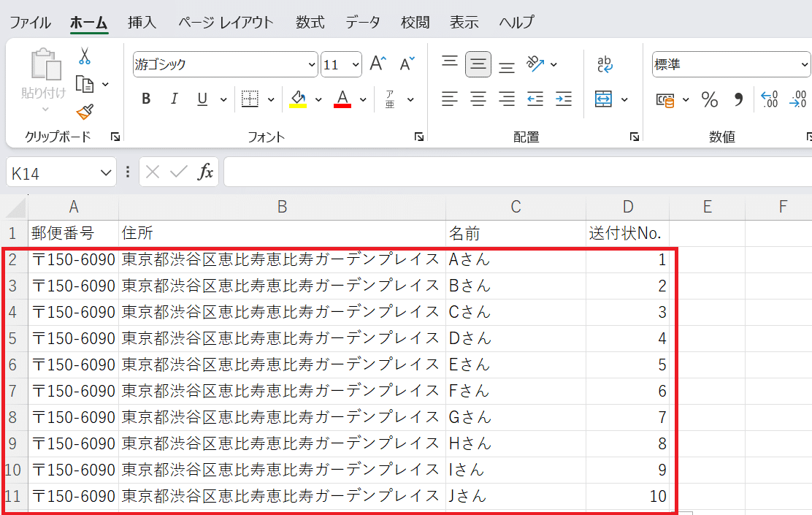Select column B header

[x=283, y=207]
